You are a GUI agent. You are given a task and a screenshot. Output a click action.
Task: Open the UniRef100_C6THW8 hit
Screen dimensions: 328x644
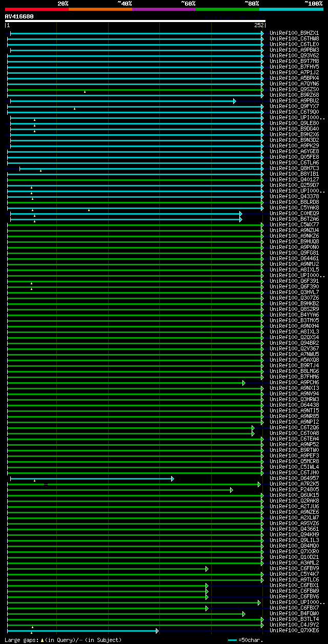click(x=294, y=39)
